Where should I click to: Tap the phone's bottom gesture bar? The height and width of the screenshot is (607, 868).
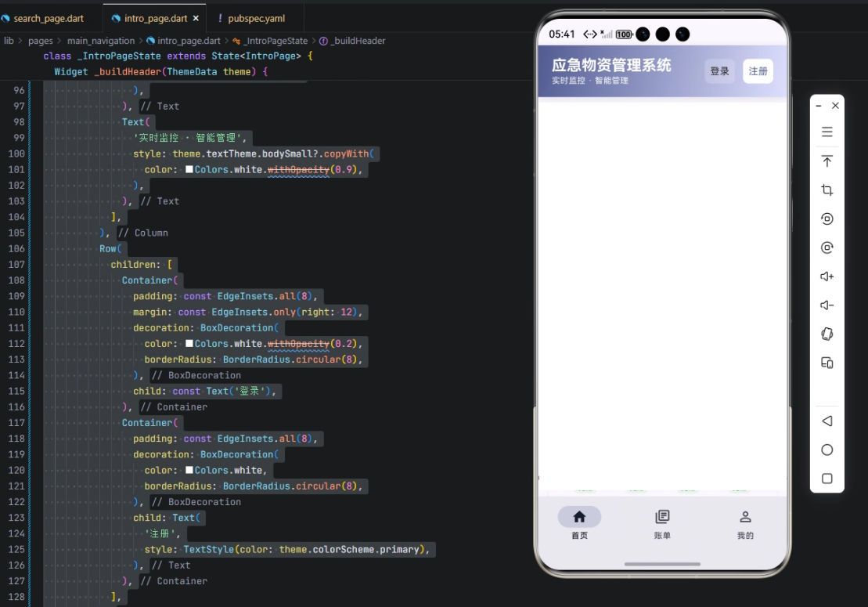pyautogui.click(x=662, y=564)
